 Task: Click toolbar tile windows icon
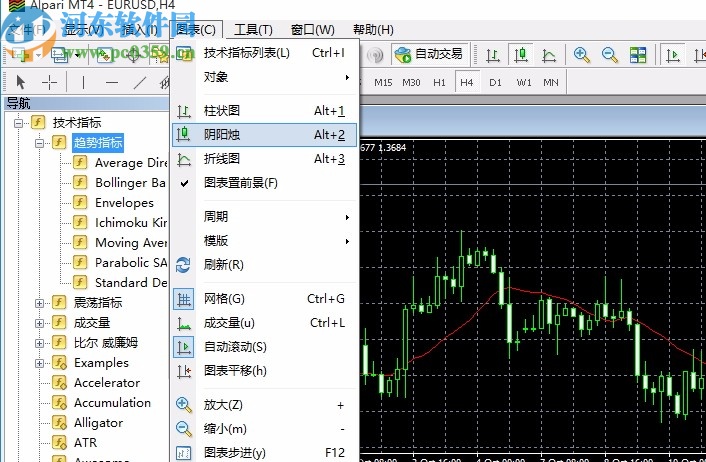(x=638, y=55)
